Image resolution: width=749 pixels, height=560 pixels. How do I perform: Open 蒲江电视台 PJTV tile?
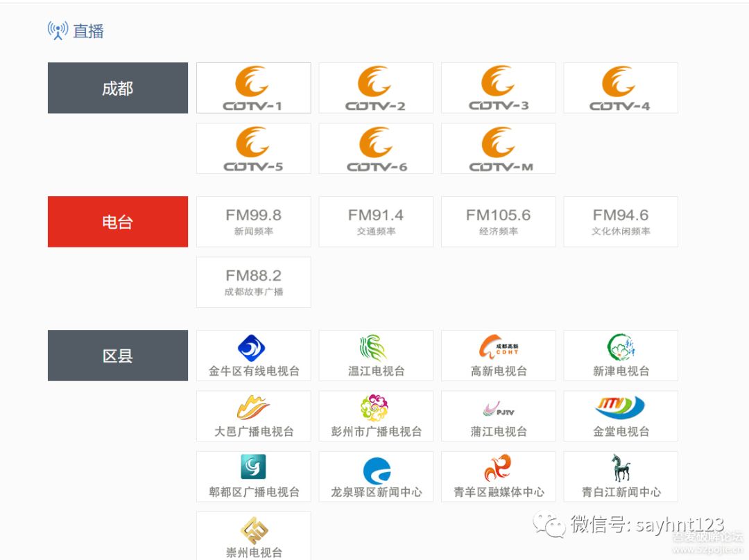tap(498, 416)
